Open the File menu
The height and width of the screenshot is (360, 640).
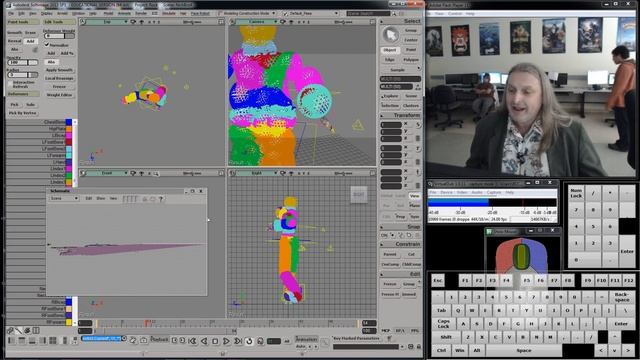[x=11, y=13]
